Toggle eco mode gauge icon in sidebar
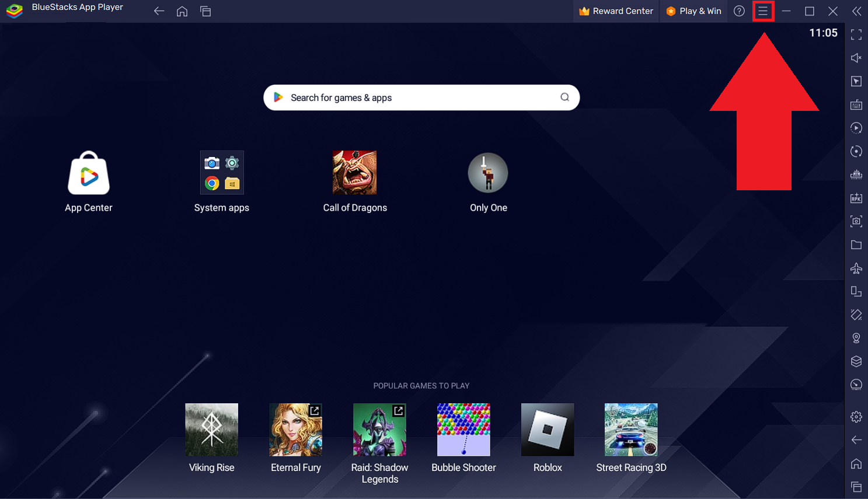 click(x=856, y=385)
